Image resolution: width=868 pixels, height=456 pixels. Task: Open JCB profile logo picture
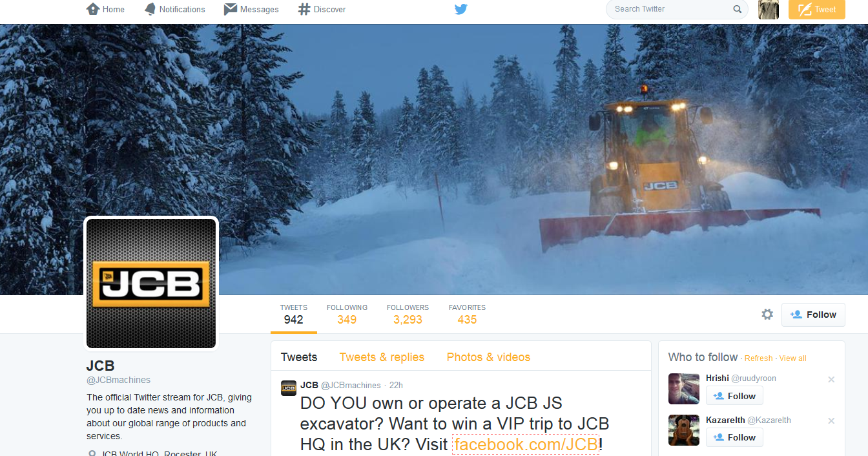pos(151,284)
